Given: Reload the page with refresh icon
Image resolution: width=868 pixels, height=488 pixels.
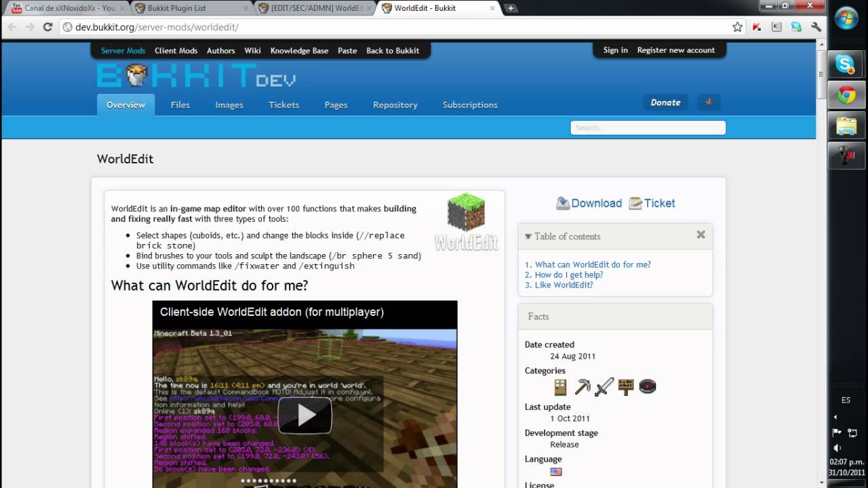Looking at the screenshot, I should coord(47,27).
